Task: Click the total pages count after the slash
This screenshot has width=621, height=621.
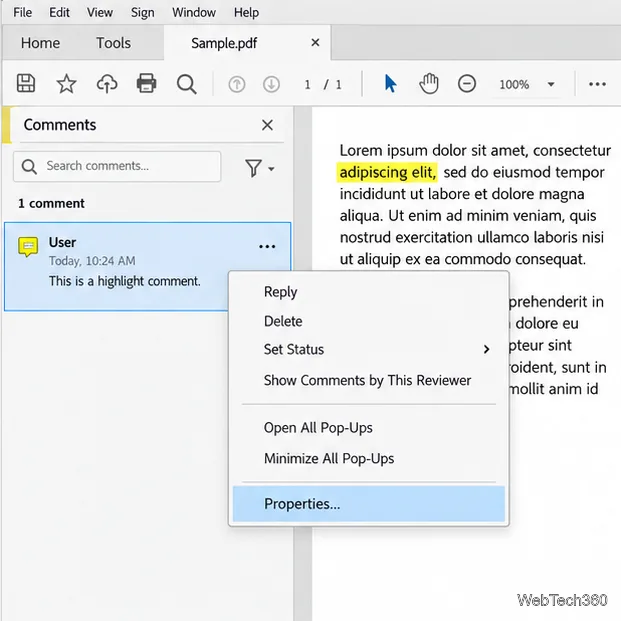Action: pyautogui.click(x=338, y=84)
